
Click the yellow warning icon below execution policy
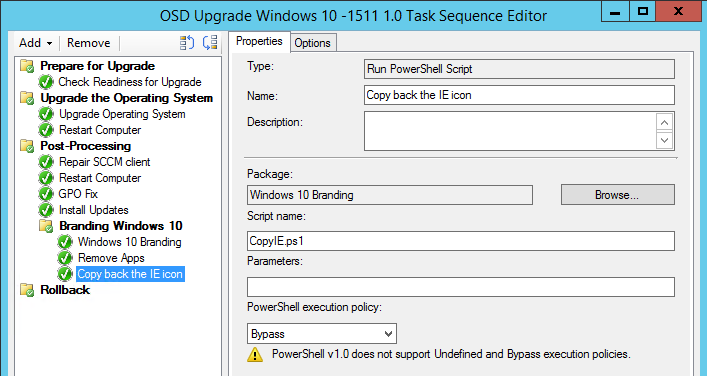click(x=255, y=355)
